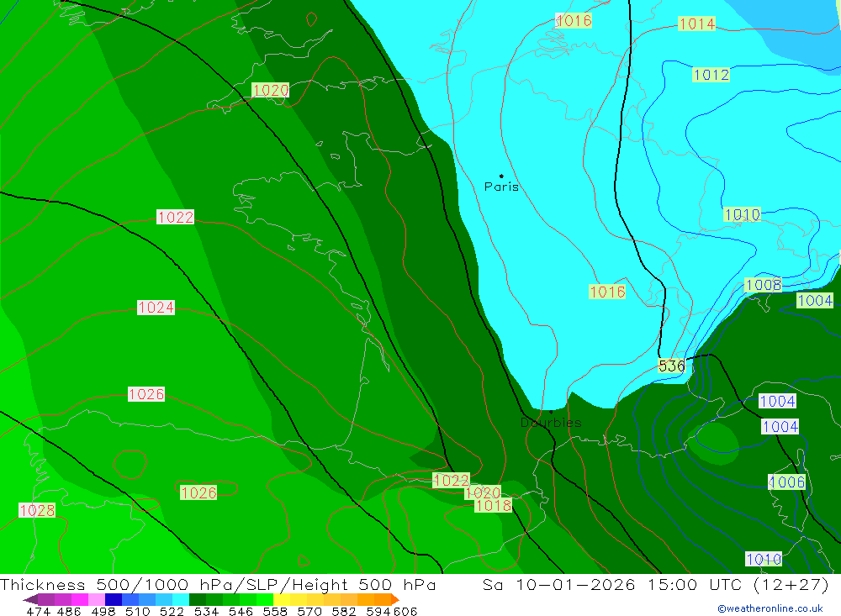The image size is (841, 616).
Task: Click the 1024 isobar label
Action: [x=156, y=308]
